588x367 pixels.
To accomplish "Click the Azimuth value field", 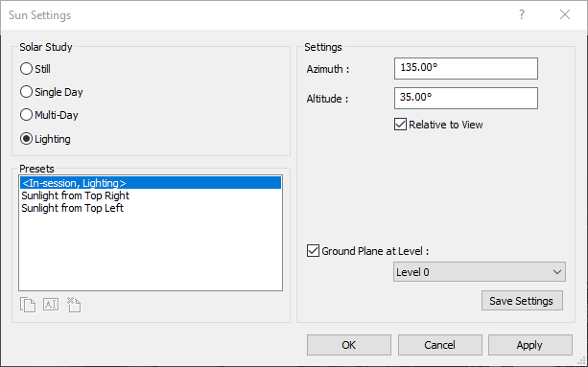I will (466, 69).
